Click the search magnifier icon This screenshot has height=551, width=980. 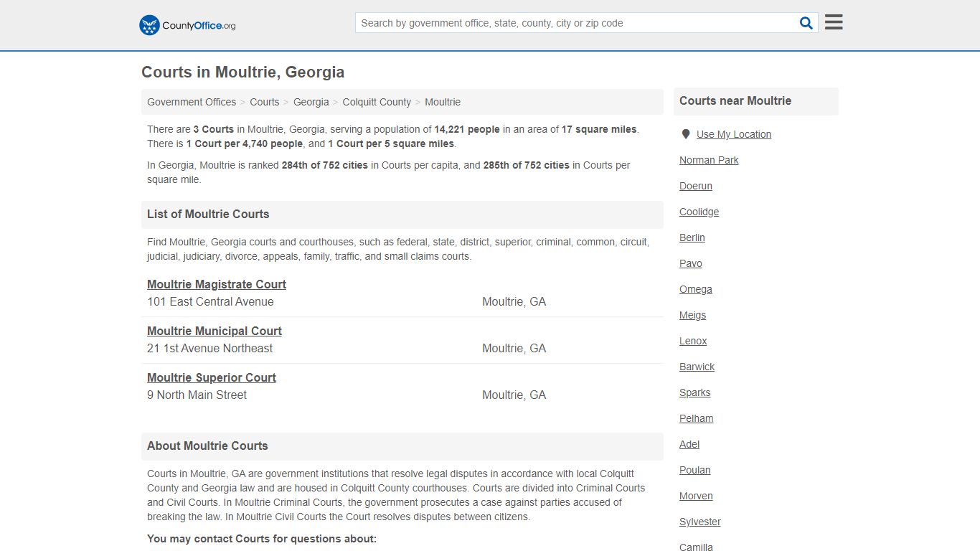pos(806,23)
